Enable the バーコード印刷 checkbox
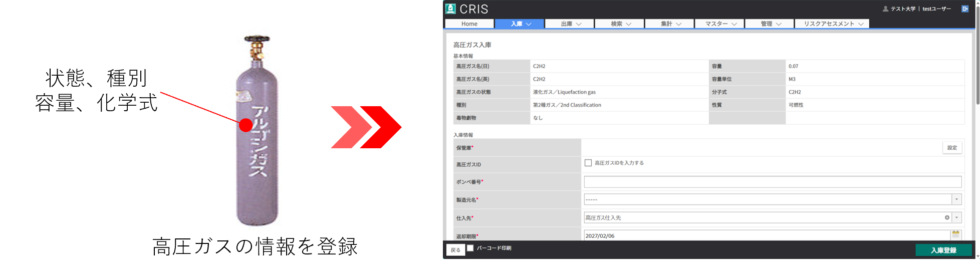The image size is (980, 273). pos(470,248)
